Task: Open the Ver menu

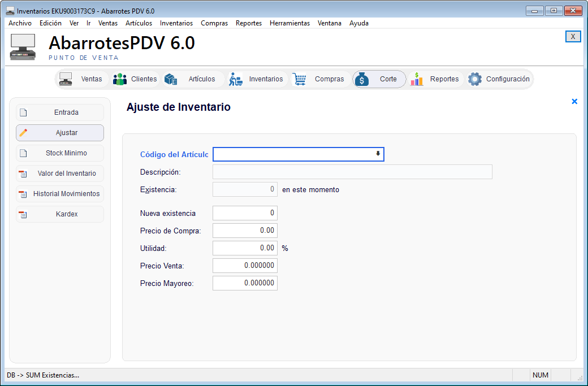Action: [74, 23]
